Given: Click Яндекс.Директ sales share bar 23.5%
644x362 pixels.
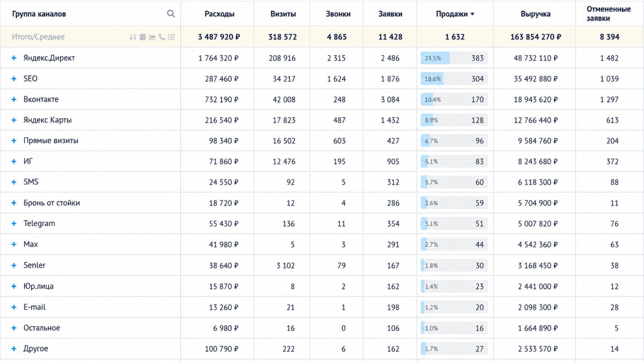Looking at the screenshot, I should coord(454,58).
